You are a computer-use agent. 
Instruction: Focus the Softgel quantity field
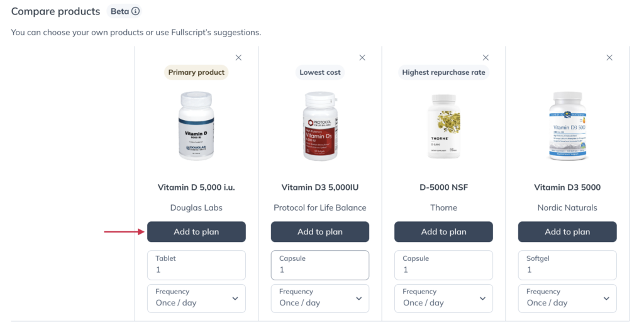pyautogui.click(x=567, y=265)
